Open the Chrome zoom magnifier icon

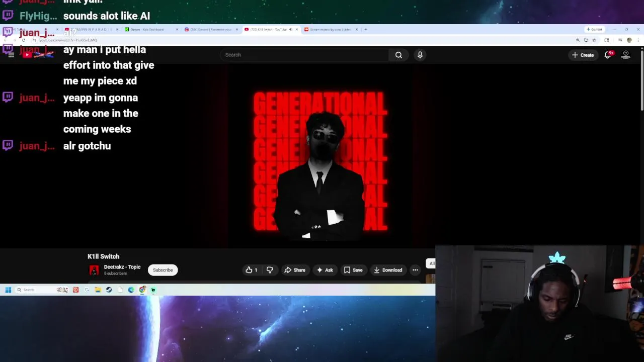coord(578,40)
